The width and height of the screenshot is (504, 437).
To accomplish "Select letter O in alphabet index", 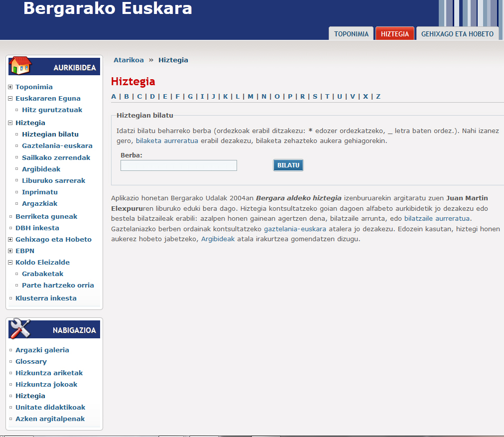I will click(277, 97).
